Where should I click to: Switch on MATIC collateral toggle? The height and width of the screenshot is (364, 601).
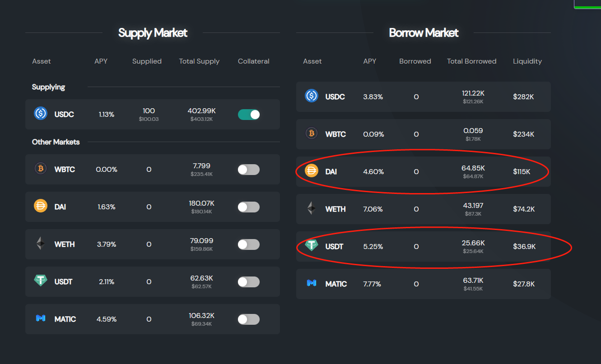click(x=249, y=319)
